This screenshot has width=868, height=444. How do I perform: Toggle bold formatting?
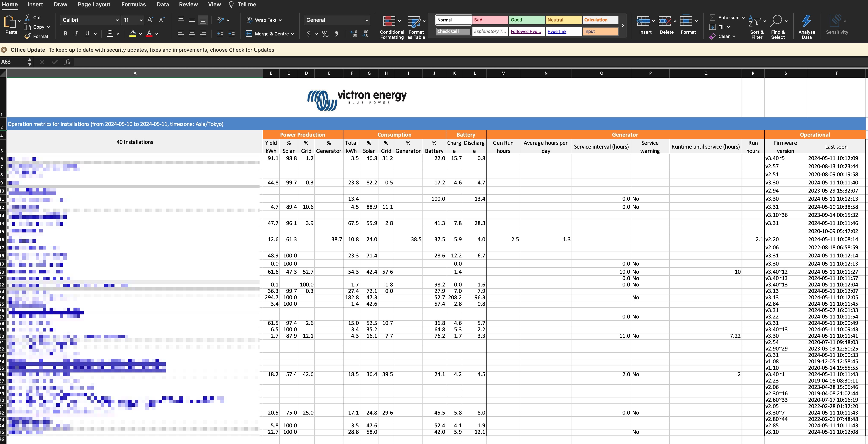click(x=65, y=34)
